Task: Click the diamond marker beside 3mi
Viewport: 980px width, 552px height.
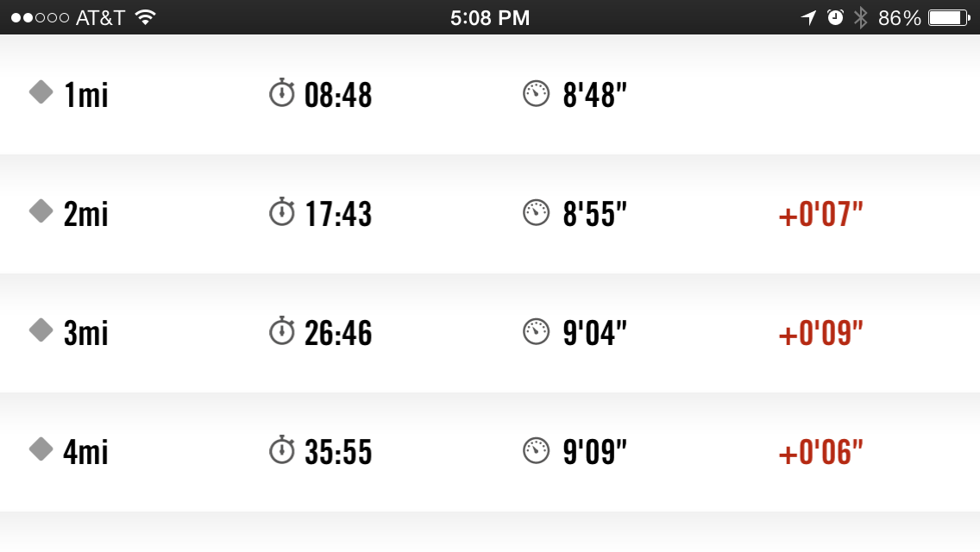Action: 41,329
